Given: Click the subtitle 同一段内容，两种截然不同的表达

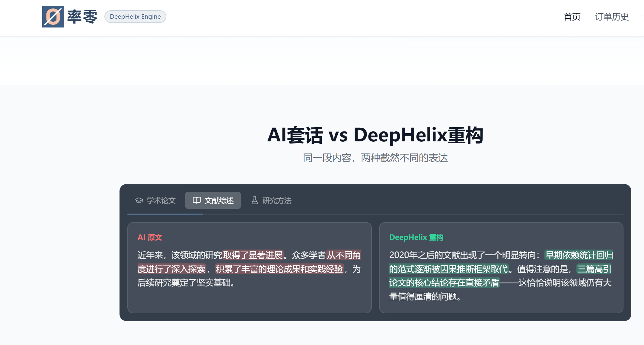Looking at the screenshot, I should [375, 158].
